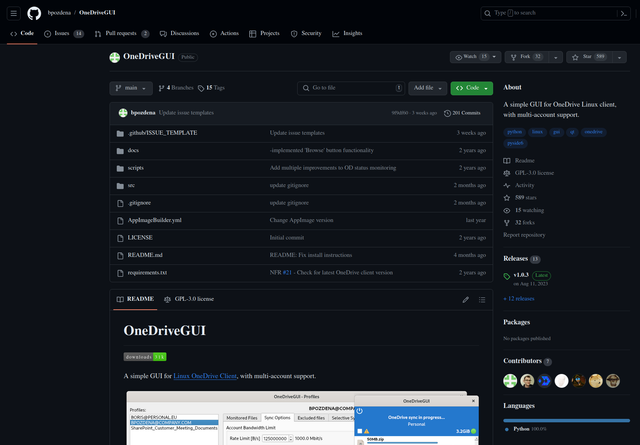Click the docs folder icon

pos(120,151)
